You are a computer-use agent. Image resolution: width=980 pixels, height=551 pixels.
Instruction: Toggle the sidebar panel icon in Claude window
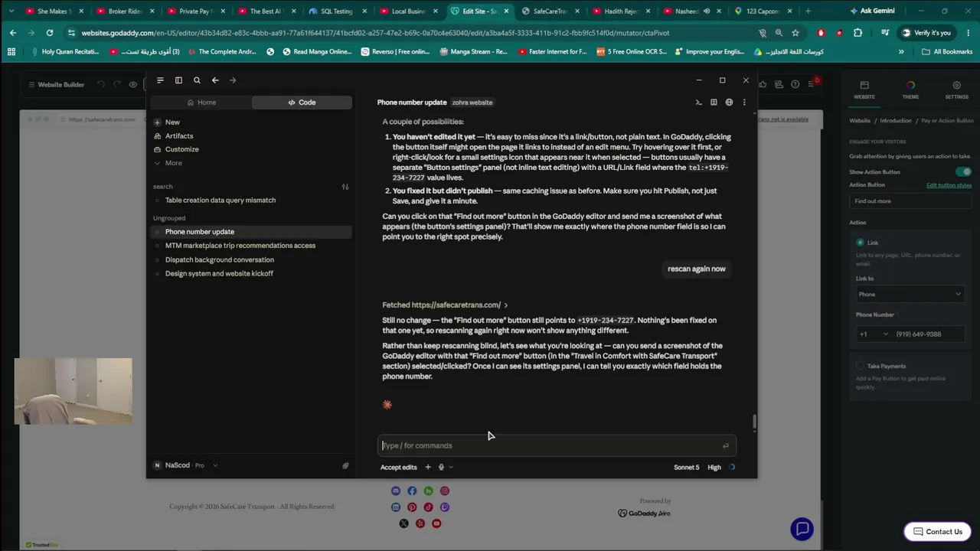178,80
